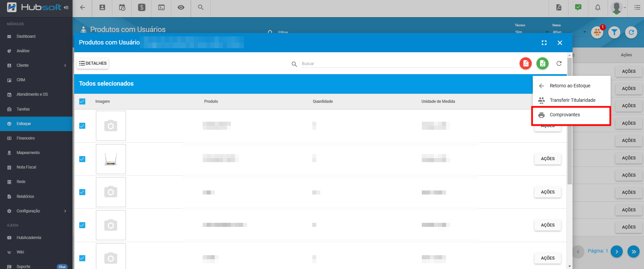Open the eye icon in top toolbar
Viewport: 644px width, 269px height.
tap(181, 7)
